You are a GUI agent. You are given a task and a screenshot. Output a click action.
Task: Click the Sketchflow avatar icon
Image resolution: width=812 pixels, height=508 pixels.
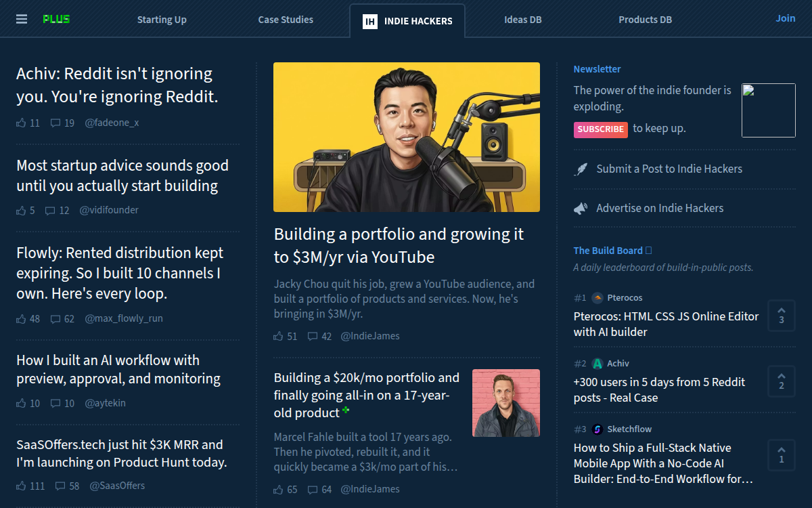pos(597,429)
